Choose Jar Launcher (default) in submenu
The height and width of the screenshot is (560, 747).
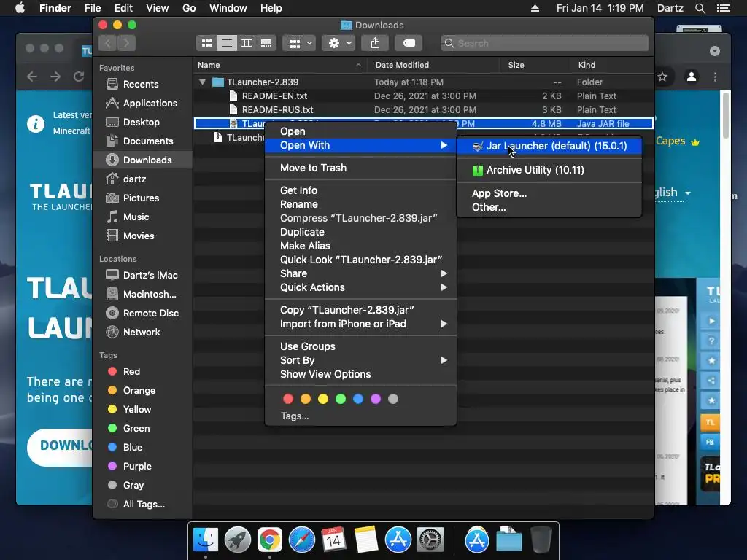tap(549, 146)
